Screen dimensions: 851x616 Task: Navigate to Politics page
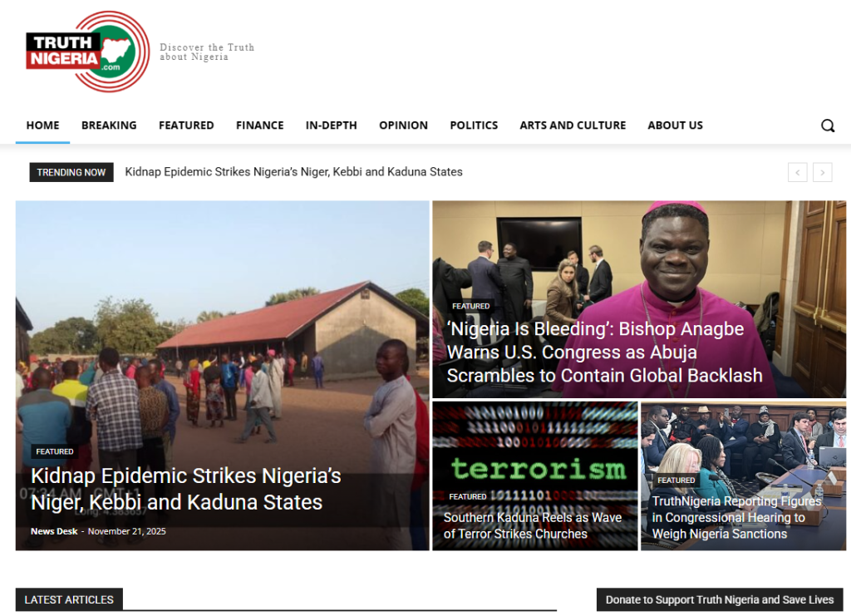tap(474, 126)
